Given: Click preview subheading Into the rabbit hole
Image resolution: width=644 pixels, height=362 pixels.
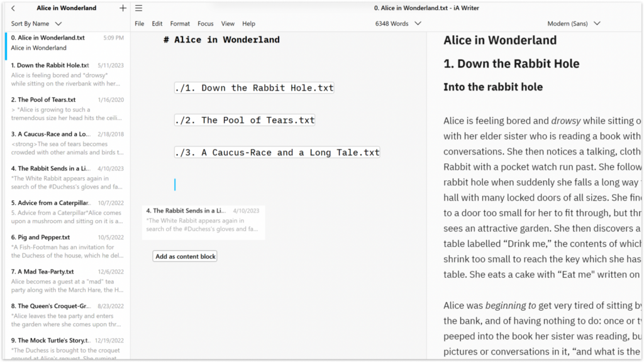Looking at the screenshot, I should [493, 87].
